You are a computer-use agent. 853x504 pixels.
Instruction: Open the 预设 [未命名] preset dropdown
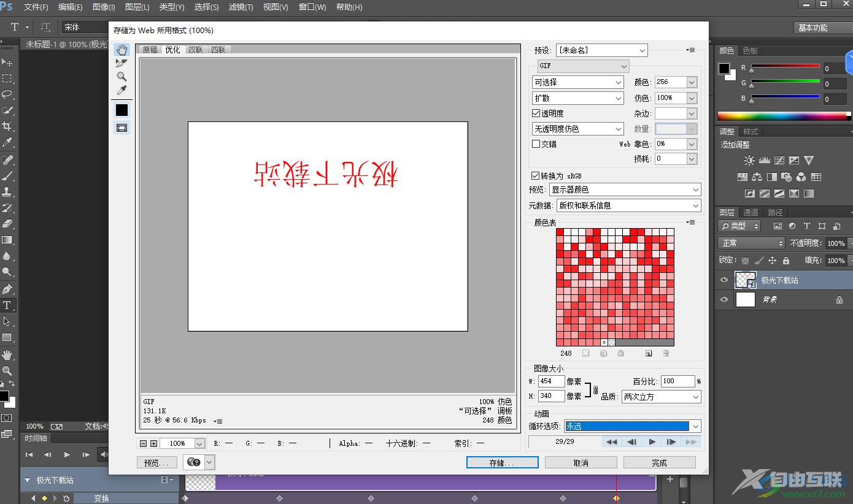pos(601,50)
